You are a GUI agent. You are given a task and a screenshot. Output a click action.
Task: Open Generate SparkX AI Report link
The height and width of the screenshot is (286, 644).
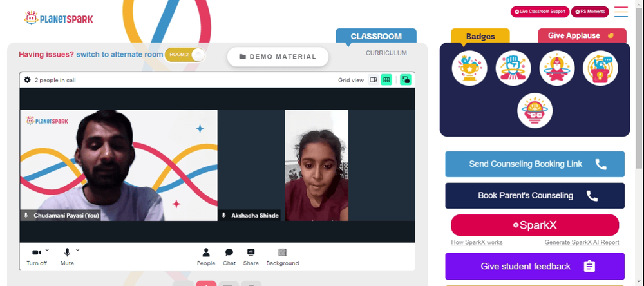coord(582,242)
